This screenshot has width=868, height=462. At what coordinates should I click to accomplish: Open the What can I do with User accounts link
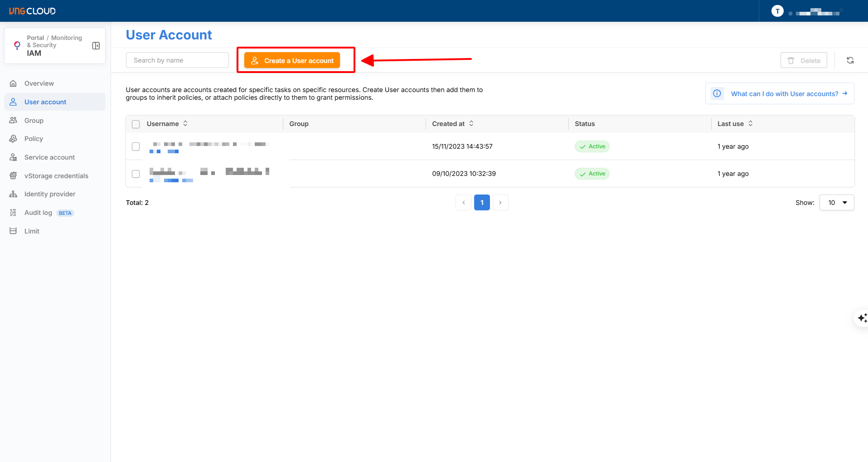pyautogui.click(x=784, y=94)
